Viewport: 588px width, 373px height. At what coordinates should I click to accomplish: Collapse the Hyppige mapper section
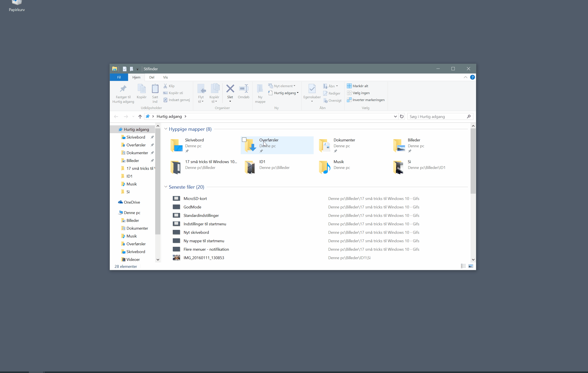[x=166, y=129]
